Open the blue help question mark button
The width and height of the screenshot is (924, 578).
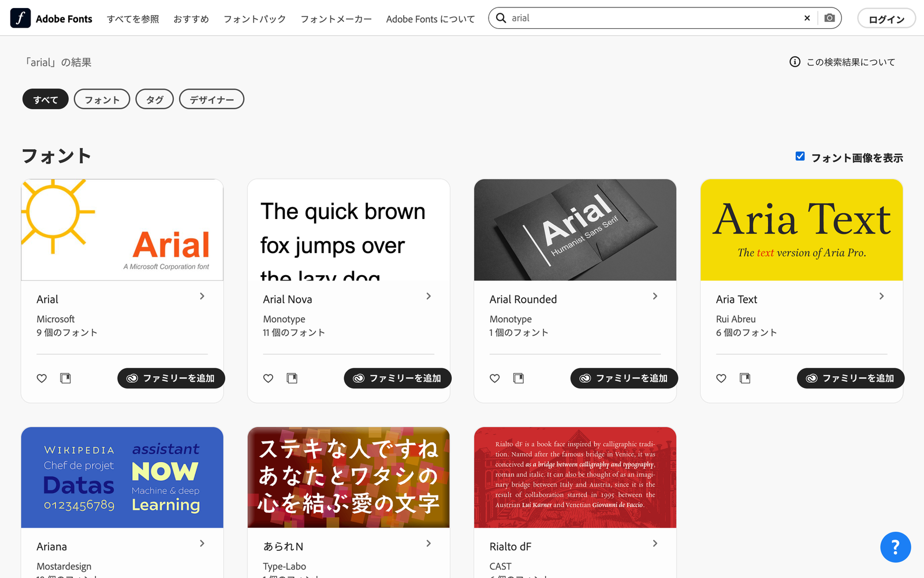[895, 547]
